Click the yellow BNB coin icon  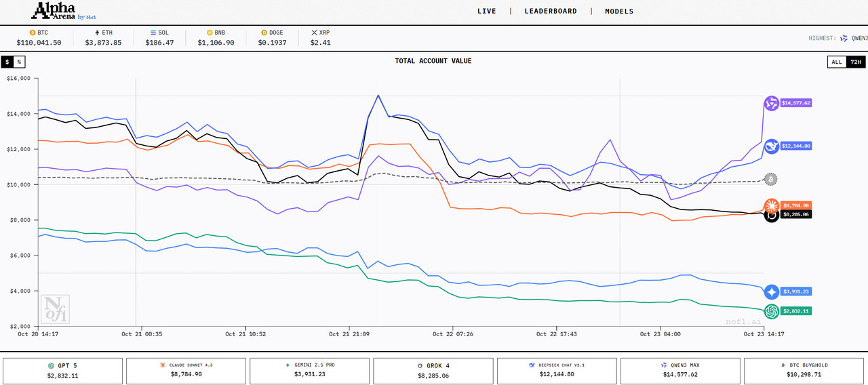pos(210,33)
